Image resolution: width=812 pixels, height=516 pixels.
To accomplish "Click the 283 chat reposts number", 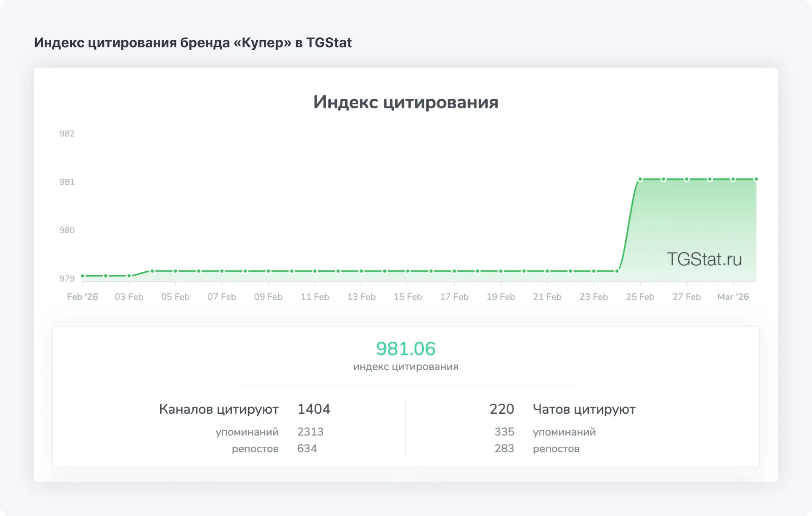I will click(x=504, y=448).
